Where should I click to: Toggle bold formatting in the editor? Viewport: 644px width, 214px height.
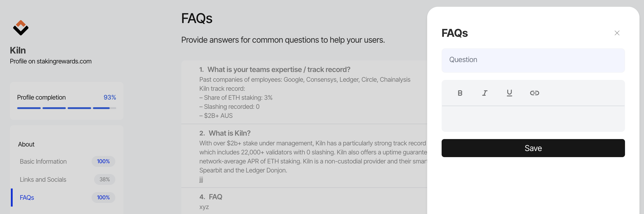click(460, 93)
